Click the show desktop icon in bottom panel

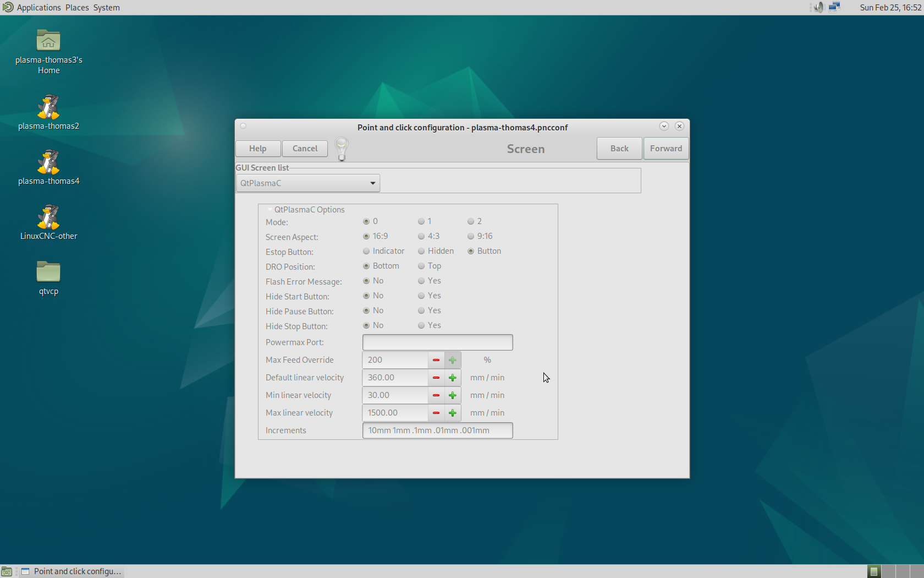pyautogui.click(x=7, y=571)
